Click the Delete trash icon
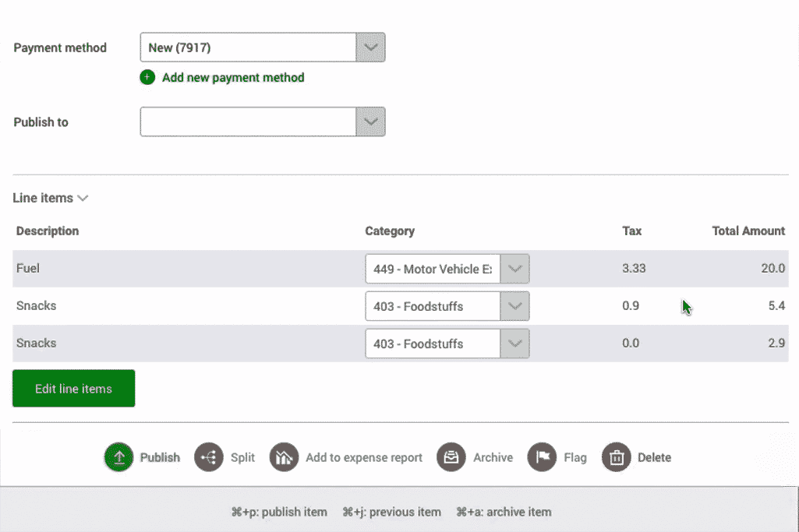The image size is (799, 532). (x=616, y=457)
